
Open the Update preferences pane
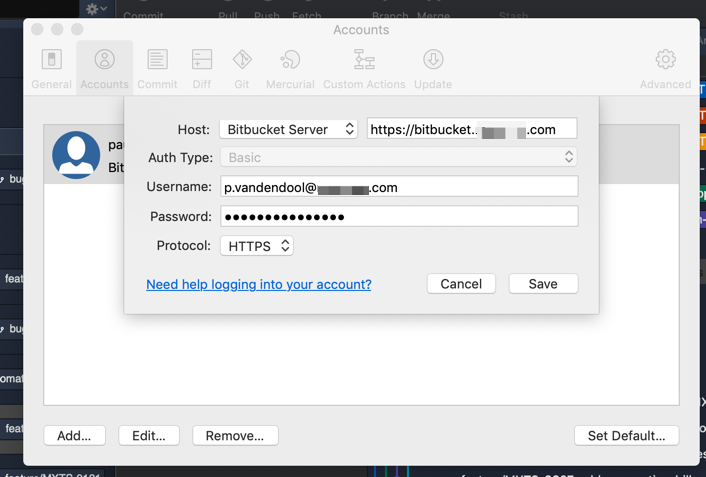click(433, 68)
